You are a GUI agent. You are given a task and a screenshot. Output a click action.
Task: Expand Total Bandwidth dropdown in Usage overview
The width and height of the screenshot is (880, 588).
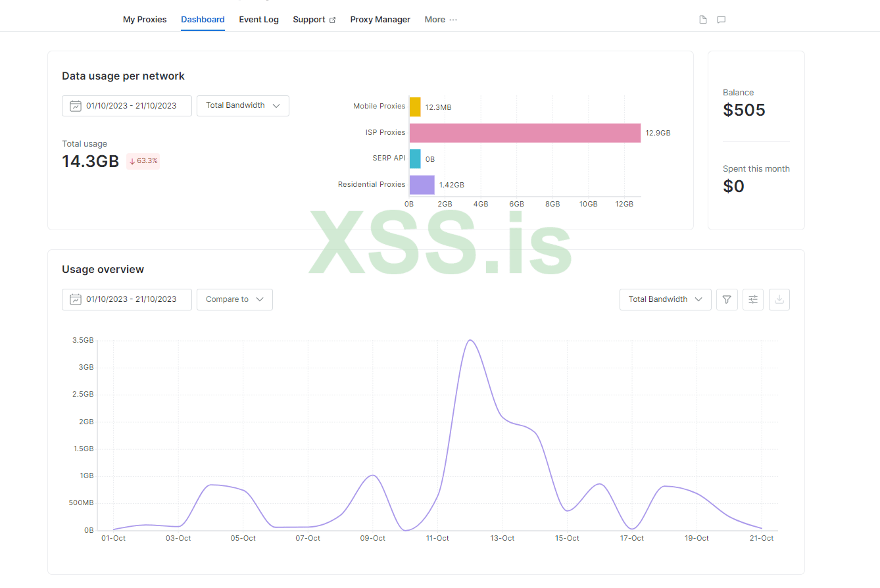pyautogui.click(x=665, y=299)
